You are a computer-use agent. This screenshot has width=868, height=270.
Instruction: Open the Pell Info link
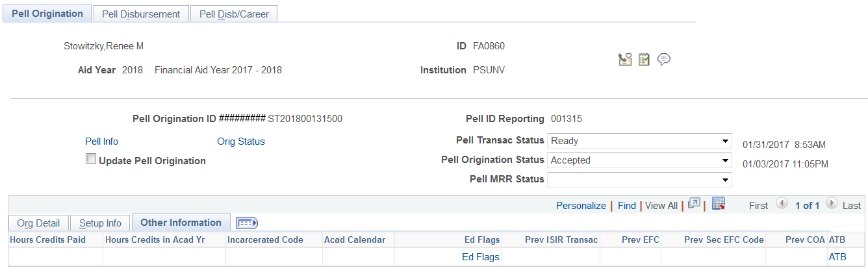pos(101,141)
